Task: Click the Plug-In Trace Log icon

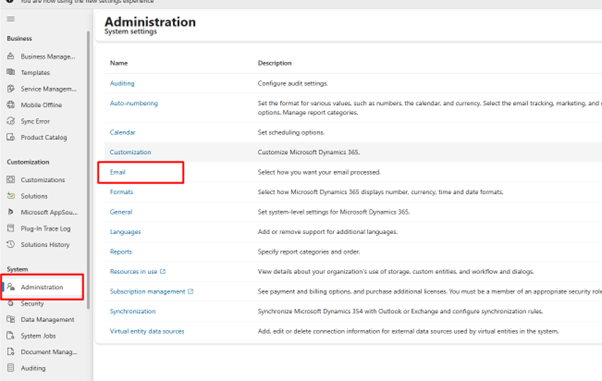Action: [x=11, y=228]
